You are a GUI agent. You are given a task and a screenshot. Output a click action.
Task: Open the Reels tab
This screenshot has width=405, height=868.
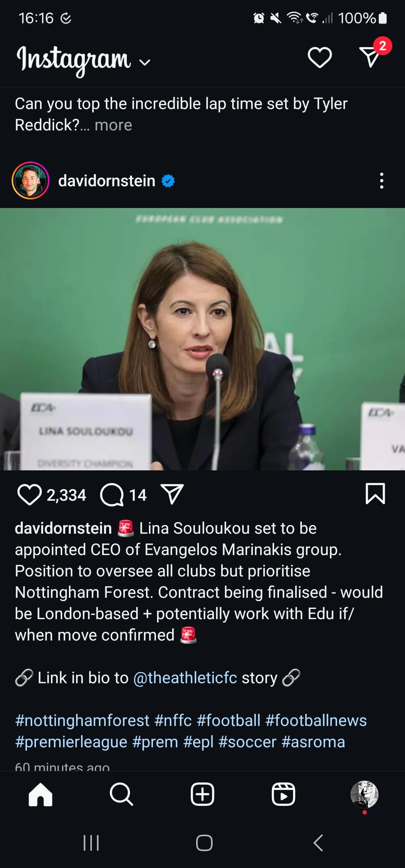(283, 794)
